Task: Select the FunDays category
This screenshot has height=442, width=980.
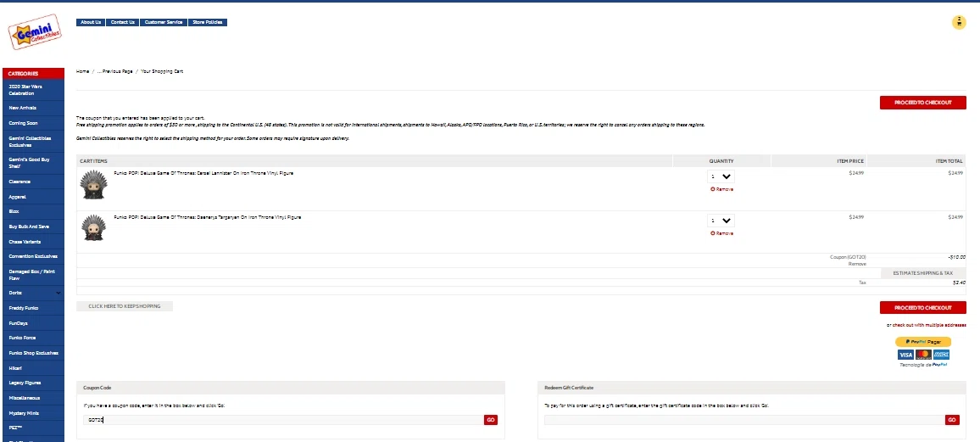Action: point(33,323)
